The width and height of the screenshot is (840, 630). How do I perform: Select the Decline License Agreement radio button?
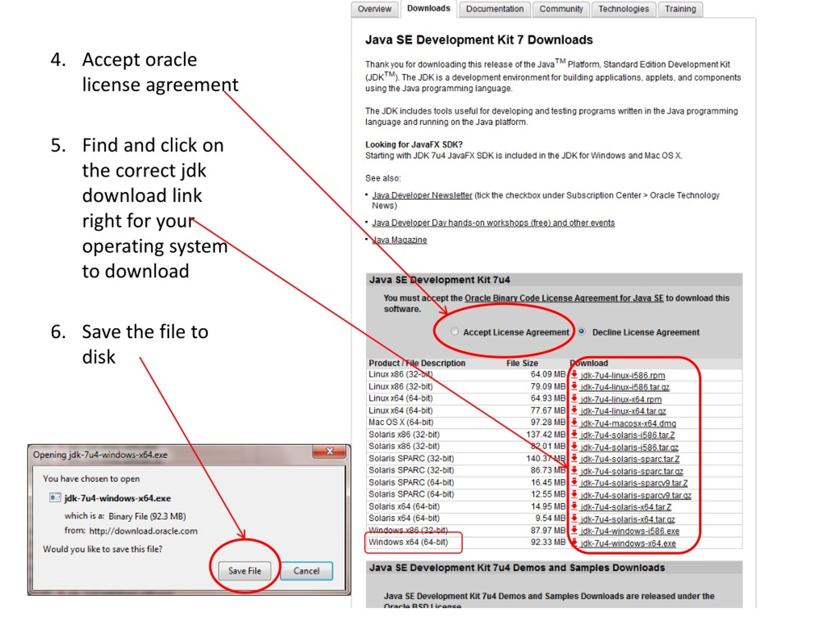point(581,331)
